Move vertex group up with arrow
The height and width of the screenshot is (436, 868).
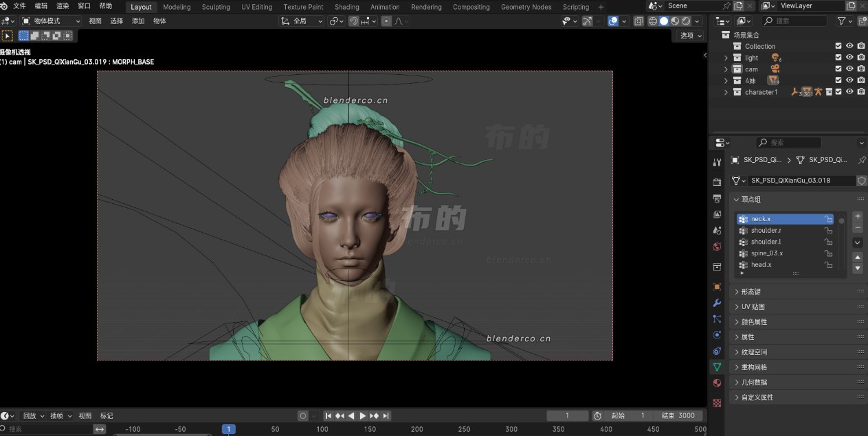858,257
